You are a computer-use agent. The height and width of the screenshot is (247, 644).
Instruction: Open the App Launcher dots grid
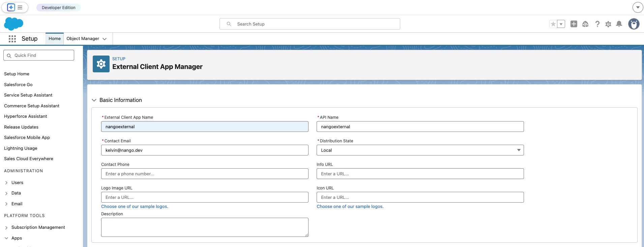(x=12, y=39)
